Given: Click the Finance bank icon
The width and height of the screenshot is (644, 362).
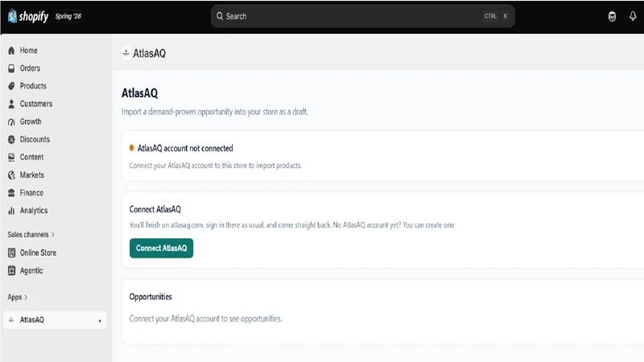Looking at the screenshot, I should 11,193.
